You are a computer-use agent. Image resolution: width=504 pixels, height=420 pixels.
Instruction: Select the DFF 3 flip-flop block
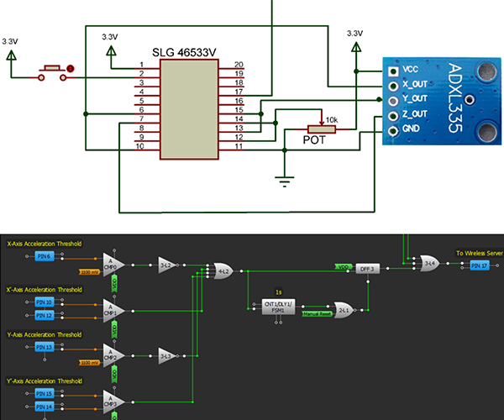pos(367,269)
